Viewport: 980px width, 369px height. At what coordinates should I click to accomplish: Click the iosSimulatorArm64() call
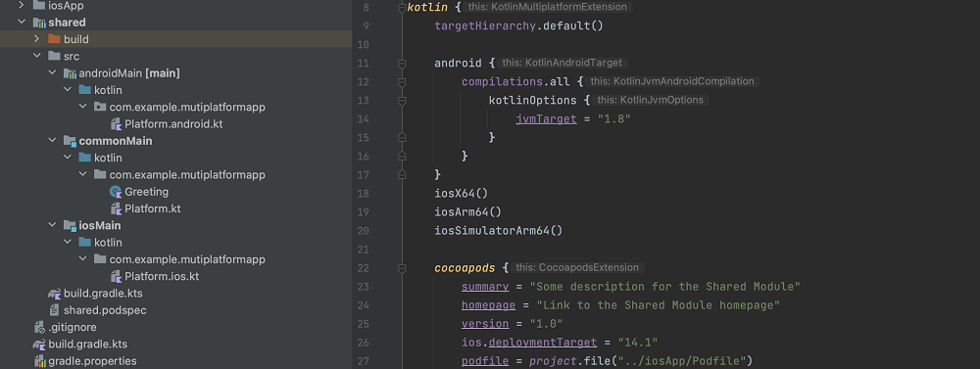click(x=499, y=231)
